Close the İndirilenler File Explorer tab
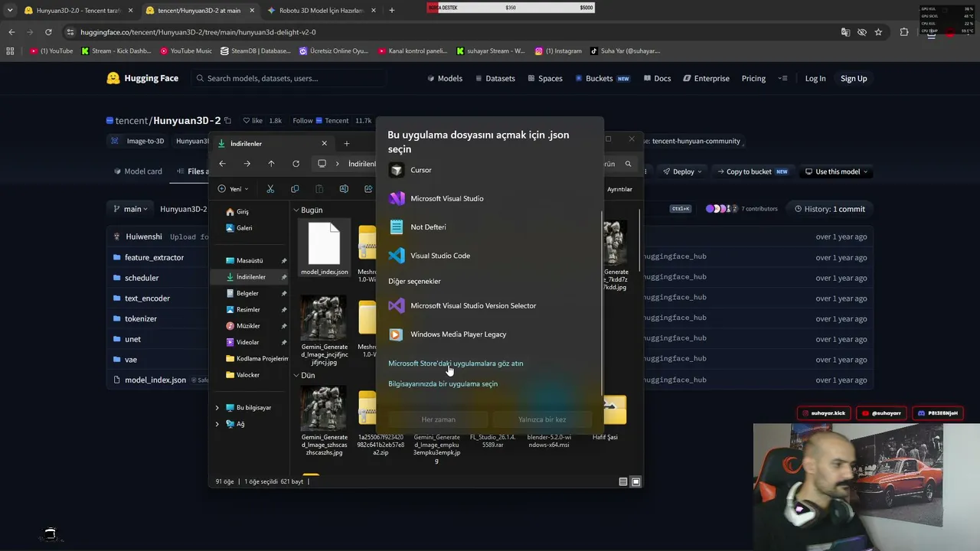This screenshot has height=551, width=980. click(324, 143)
